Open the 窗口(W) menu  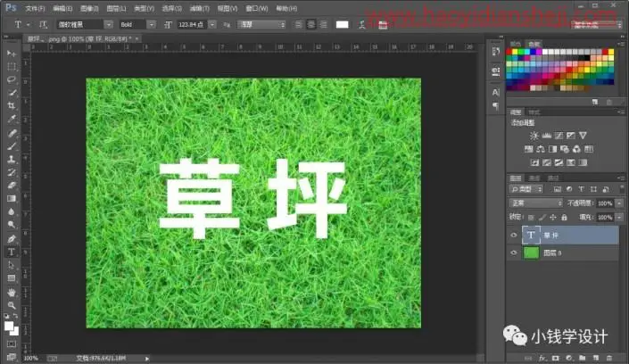[x=256, y=8]
